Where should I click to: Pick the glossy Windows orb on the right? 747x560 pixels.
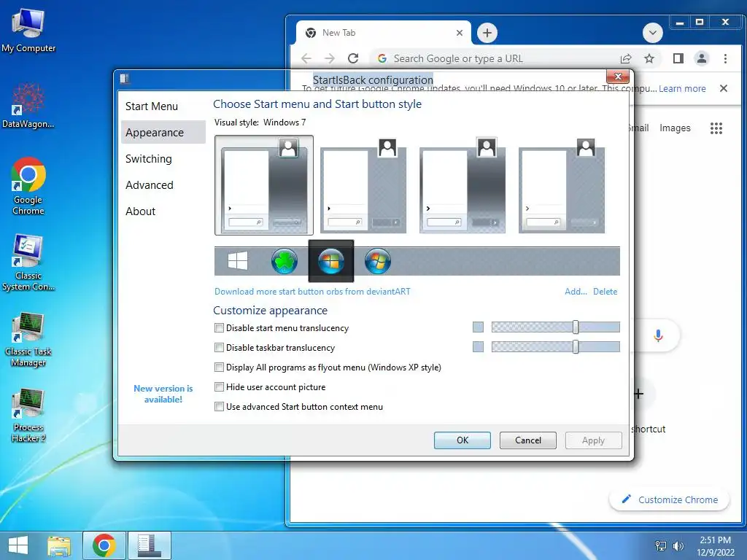point(378,261)
